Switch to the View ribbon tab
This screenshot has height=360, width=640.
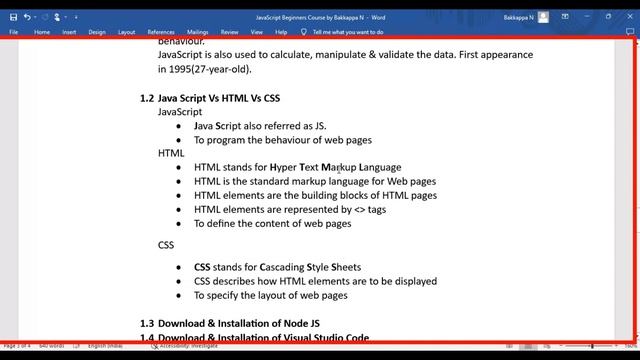coord(257,32)
